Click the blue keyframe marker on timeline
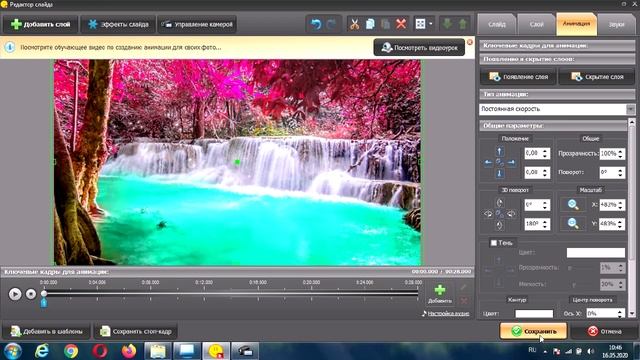The width and height of the screenshot is (640, 360). [x=44, y=302]
